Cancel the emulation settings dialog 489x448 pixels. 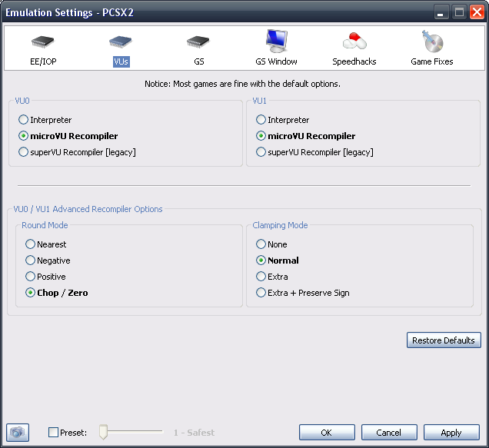[x=389, y=432]
